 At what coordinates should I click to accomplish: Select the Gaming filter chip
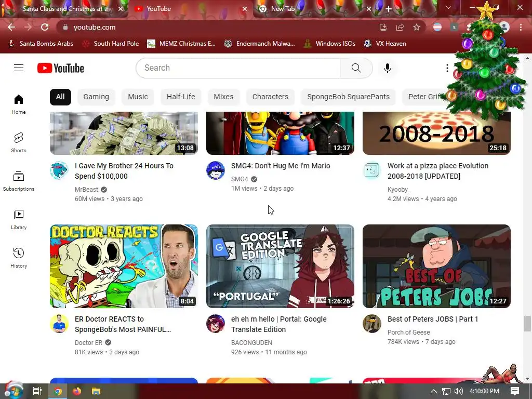point(96,97)
